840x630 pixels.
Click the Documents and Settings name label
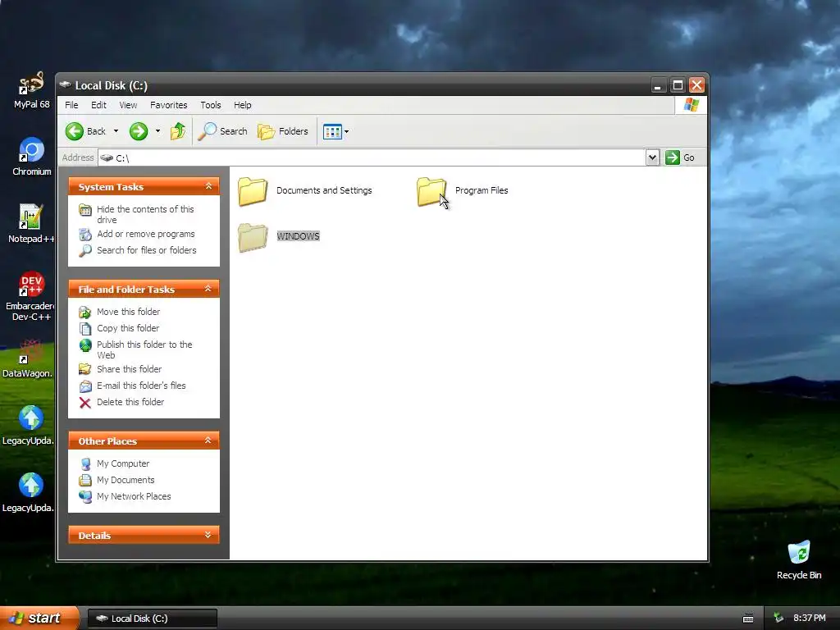[x=323, y=190]
